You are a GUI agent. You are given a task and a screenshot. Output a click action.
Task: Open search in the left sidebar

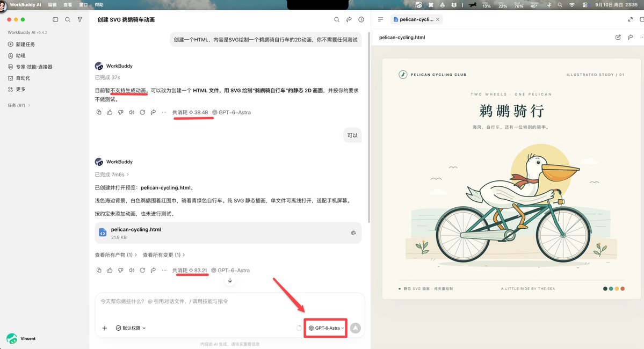[68, 19]
